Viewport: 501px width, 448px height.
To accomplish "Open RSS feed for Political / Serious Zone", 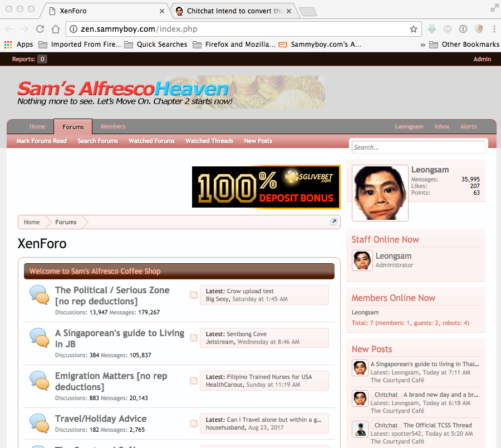I will (x=194, y=295).
